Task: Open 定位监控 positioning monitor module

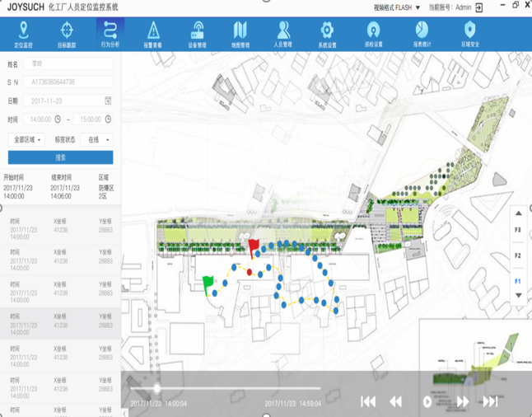Action: pyautogui.click(x=24, y=34)
